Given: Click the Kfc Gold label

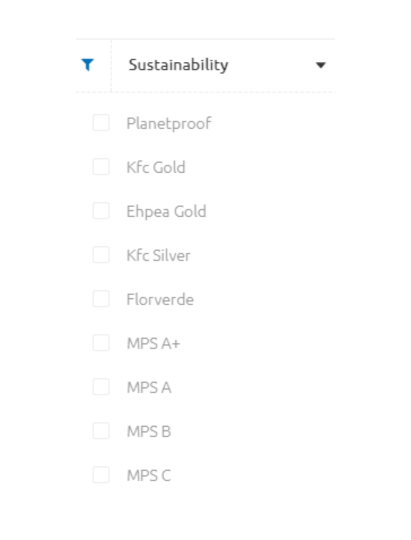Looking at the screenshot, I should (156, 167).
